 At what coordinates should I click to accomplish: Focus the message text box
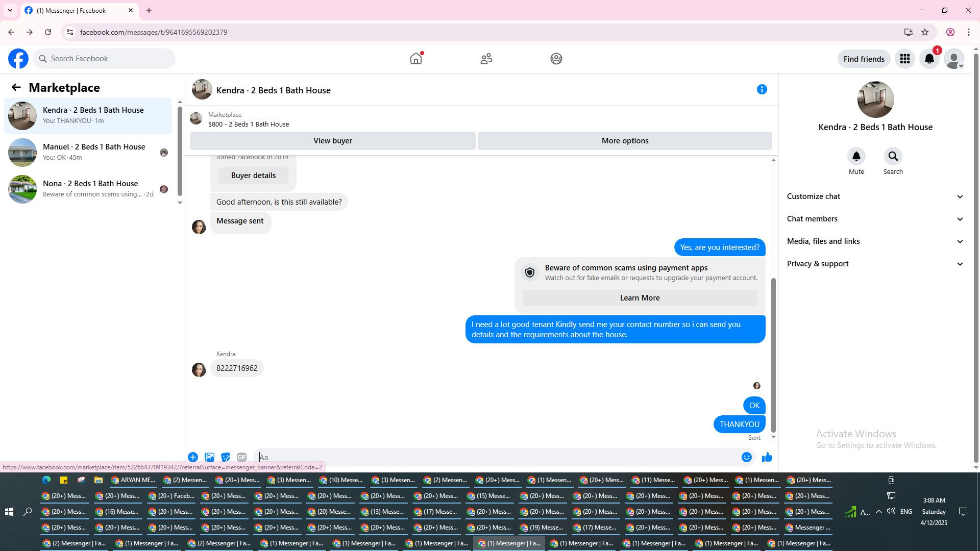pos(498,457)
